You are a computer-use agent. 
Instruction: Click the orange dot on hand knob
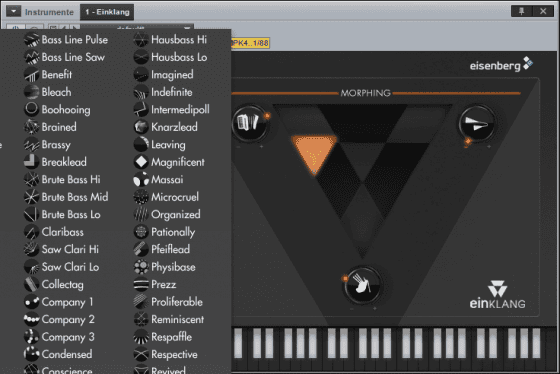(345, 278)
